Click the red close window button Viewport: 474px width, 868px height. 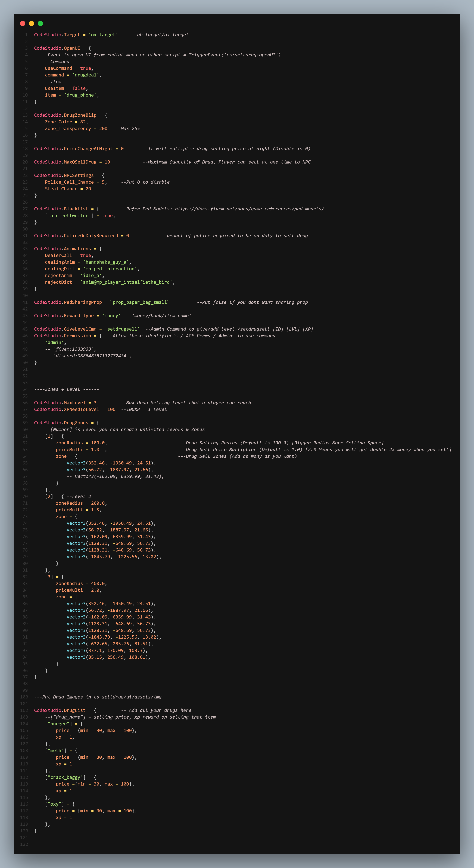(22, 23)
